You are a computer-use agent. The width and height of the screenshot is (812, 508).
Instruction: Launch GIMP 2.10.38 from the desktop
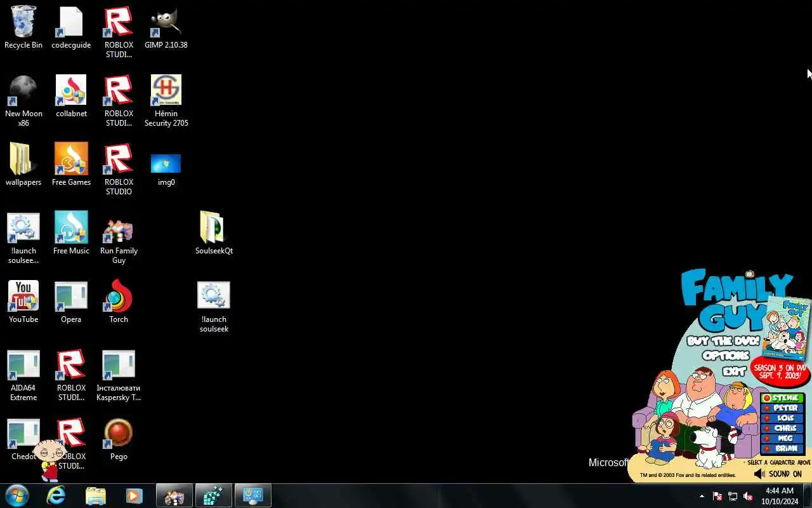point(166,27)
